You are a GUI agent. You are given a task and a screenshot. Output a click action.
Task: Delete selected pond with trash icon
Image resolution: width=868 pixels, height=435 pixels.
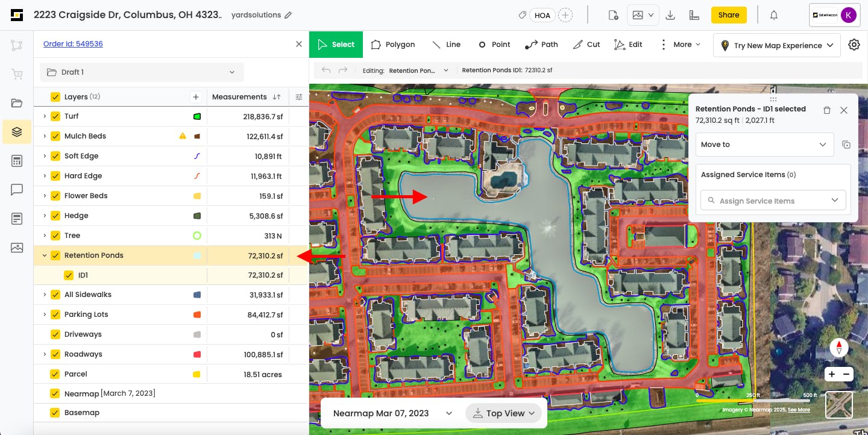pos(826,110)
